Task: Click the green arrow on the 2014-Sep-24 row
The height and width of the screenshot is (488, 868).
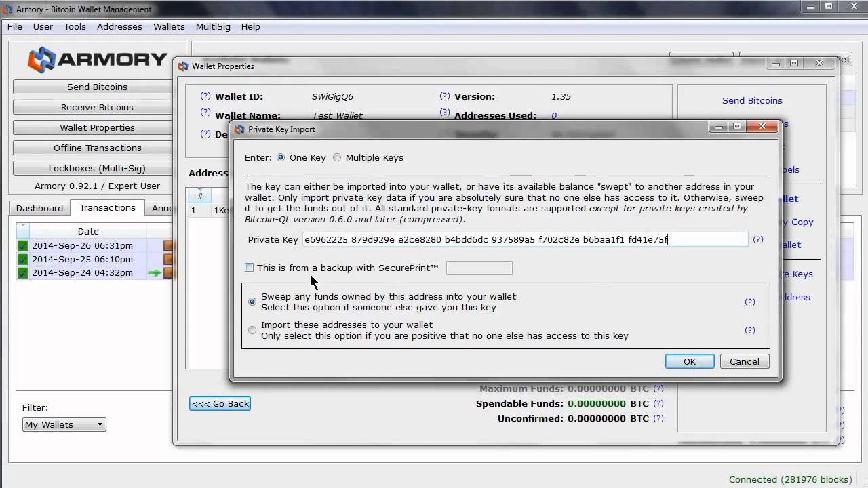Action: [x=155, y=273]
